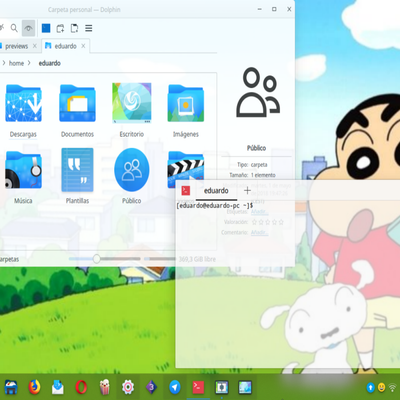Screen dimensions: 400x400
Task: Open the purple diamond '3' app in dock
Action: tap(151, 387)
